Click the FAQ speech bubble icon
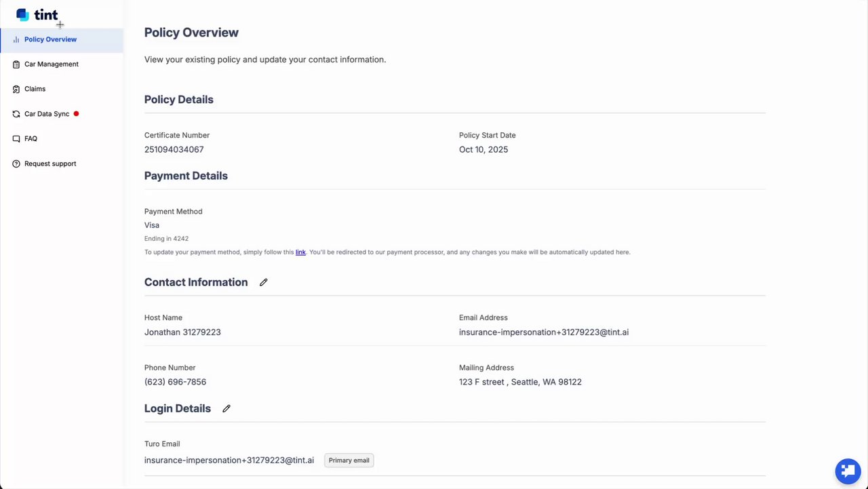868x489 pixels. tap(16, 139)
